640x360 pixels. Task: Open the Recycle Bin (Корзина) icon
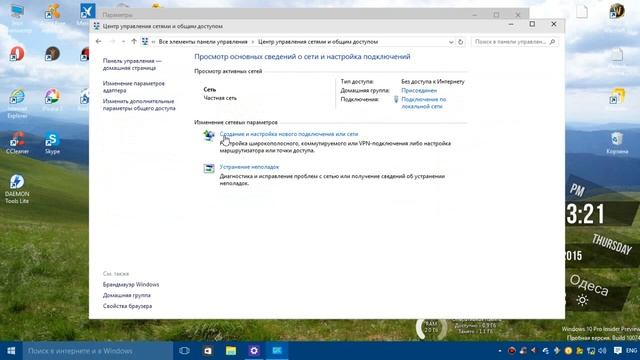click(617, 143)
